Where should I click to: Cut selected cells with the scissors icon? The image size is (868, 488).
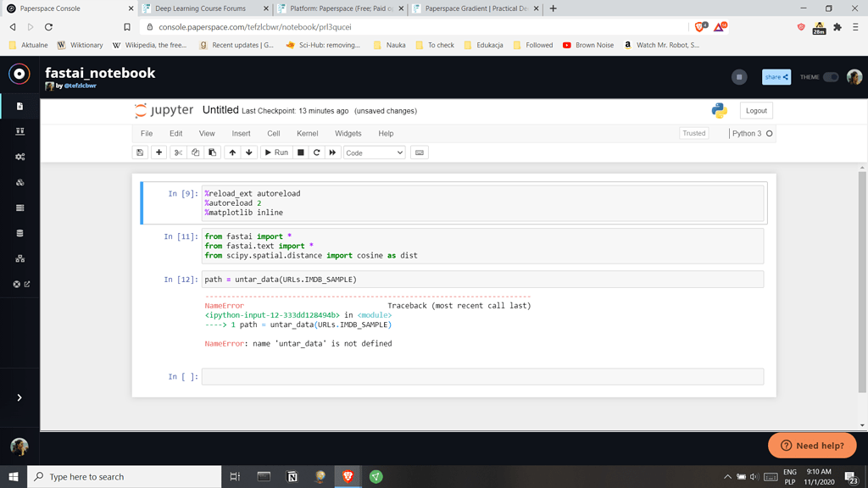(x=179, y=152)
